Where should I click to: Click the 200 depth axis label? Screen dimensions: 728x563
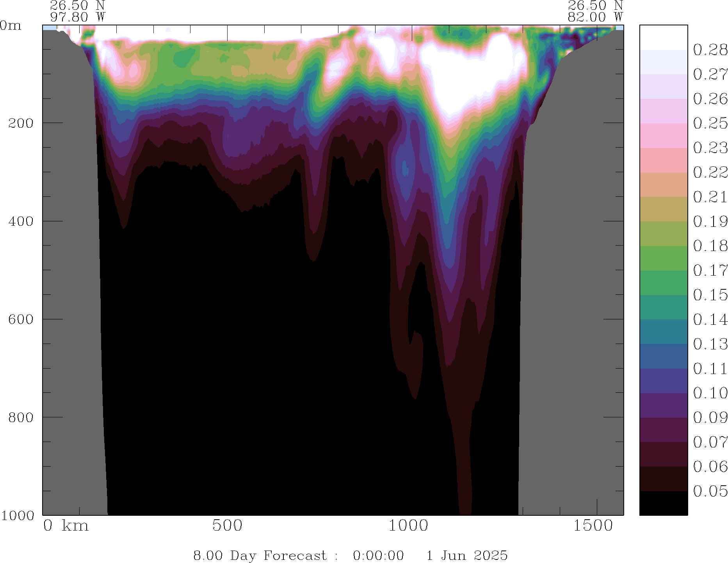pos(21,123)
